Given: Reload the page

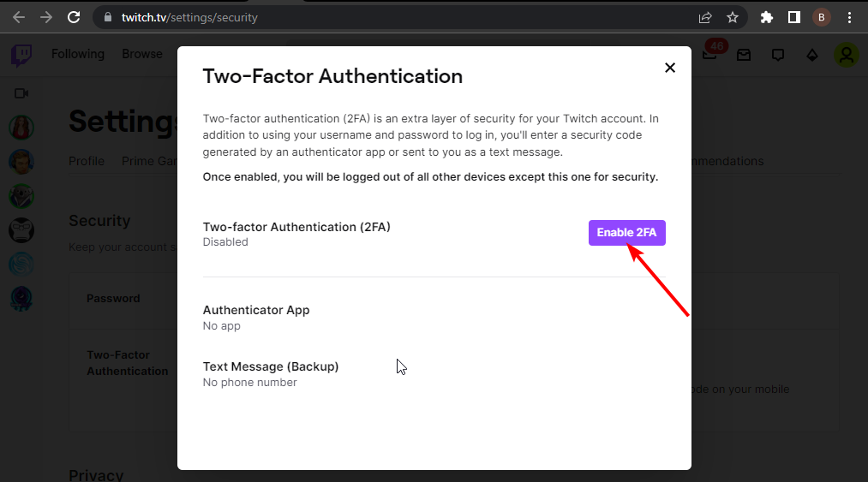Looking at the screenshot, I should coord(74,17).
